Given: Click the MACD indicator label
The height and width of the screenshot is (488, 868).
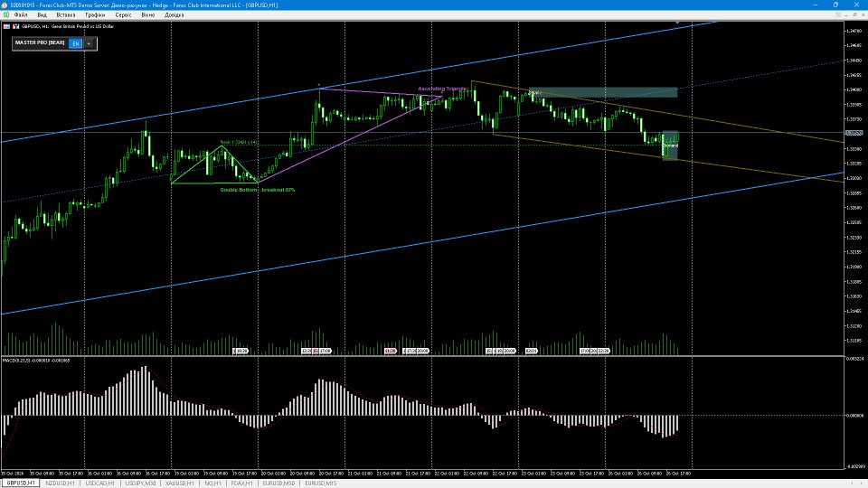Looking at the screenshot, I should [36, 361].
